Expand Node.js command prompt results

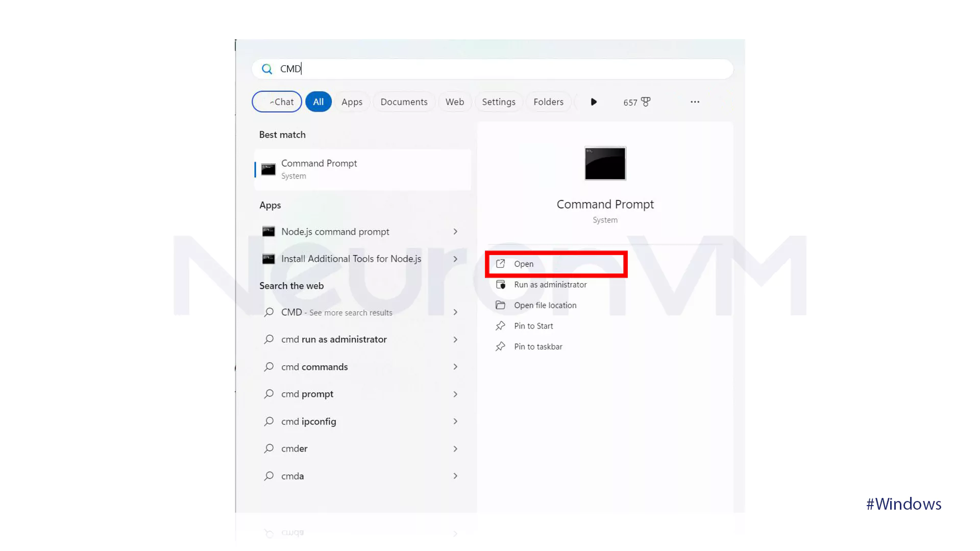pyautogui.click(x=456, y=231)
